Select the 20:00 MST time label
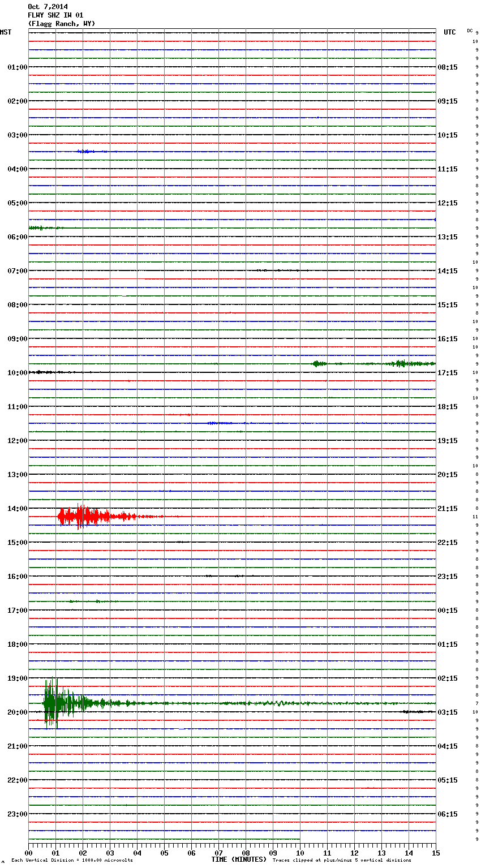The height and width of the screenshot is (868, 481). (x=18, y=712)
